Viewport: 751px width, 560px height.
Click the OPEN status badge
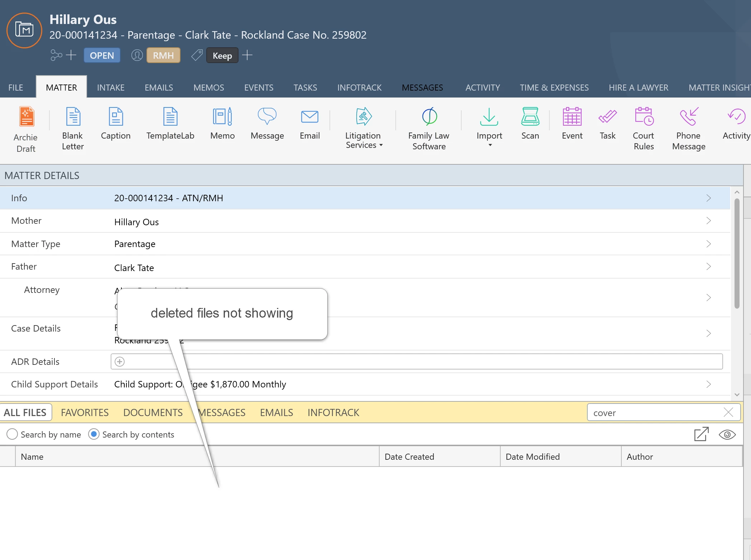tap(102, 55)
